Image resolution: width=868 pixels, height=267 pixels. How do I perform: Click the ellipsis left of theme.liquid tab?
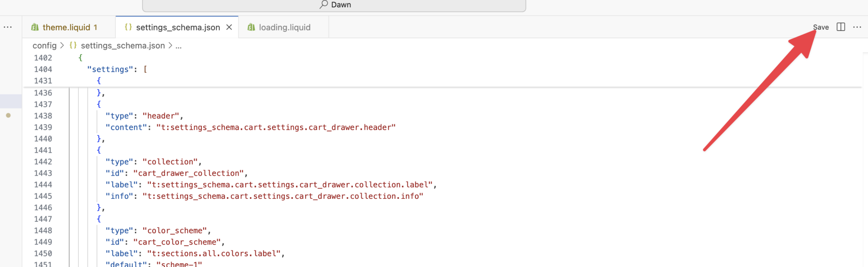(8, 27)
